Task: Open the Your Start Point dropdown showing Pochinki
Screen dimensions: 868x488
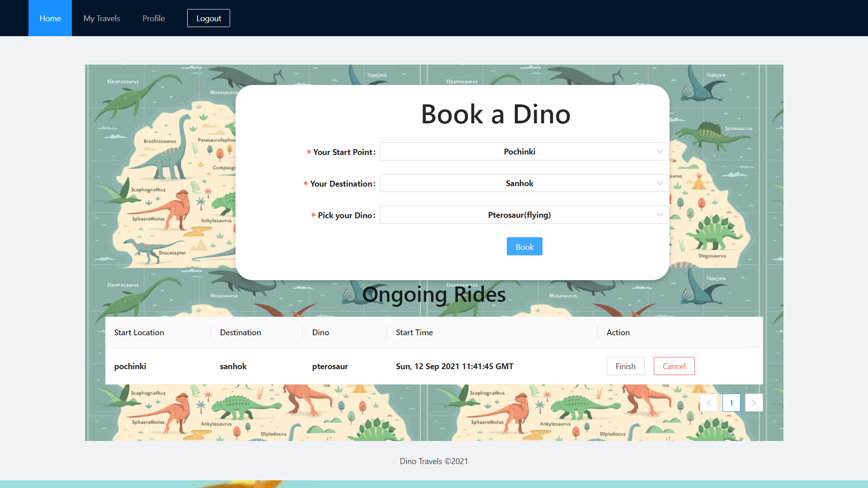Action: pyautogui.click(x=519, y=152)
